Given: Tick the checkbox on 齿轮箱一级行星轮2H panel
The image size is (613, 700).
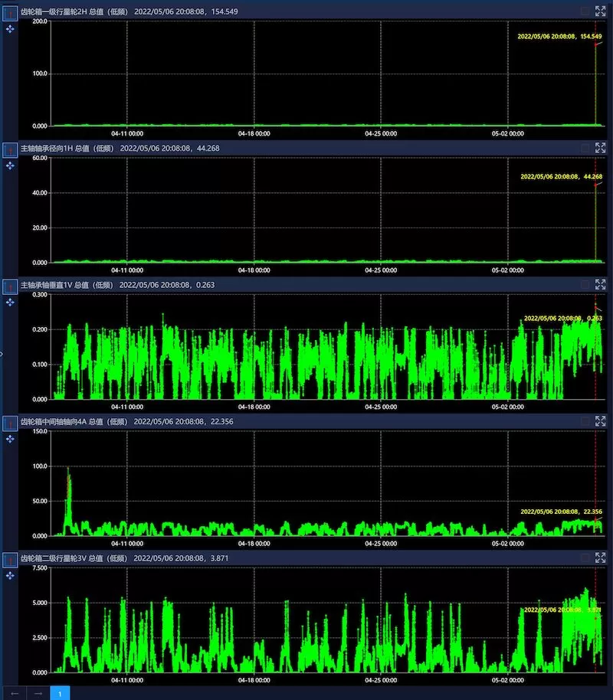Looking at the screenshot, I should pyautogui.click(x=585, y=11).
